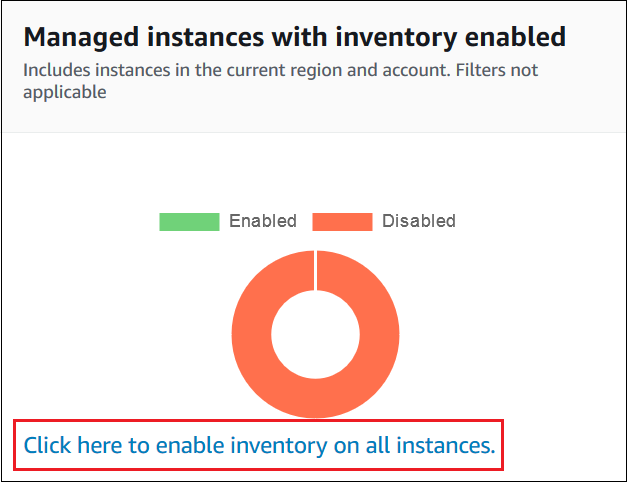627x483 pixels.
Task: Click the enable inventory on all instances link
Action: 259,445
